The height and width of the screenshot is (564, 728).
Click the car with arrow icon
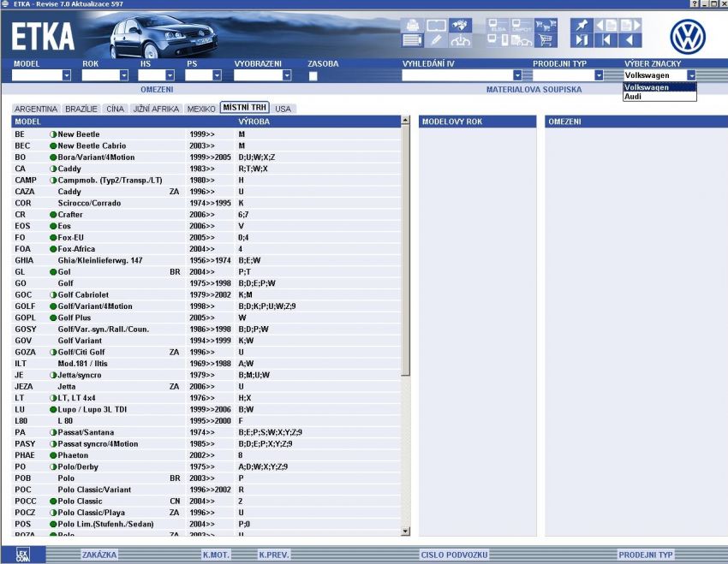pos(460,40)
